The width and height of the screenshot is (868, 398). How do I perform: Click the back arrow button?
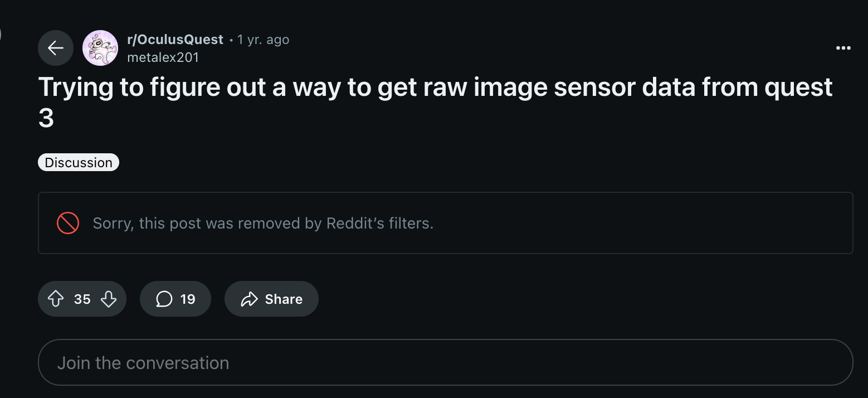click(56, 48)
